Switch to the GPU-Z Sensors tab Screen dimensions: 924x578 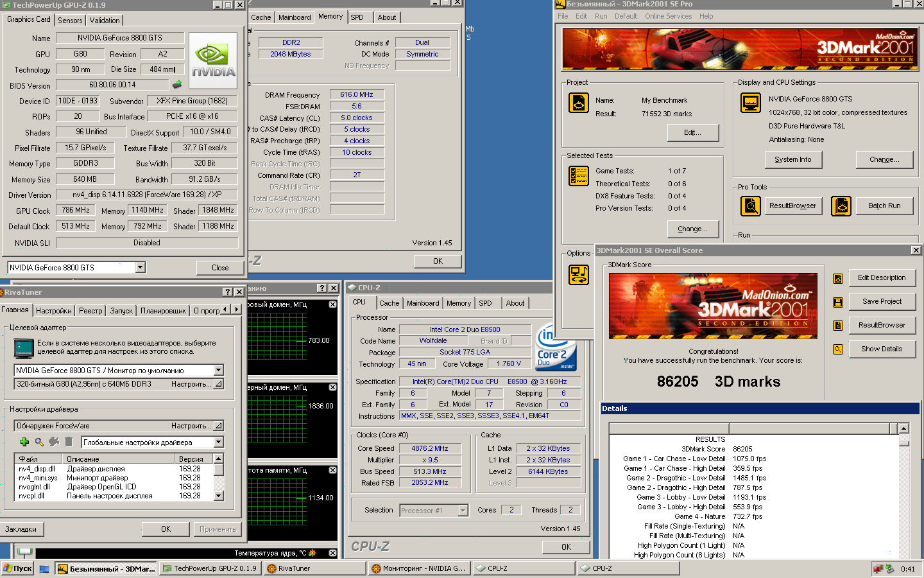coord(70,21)
